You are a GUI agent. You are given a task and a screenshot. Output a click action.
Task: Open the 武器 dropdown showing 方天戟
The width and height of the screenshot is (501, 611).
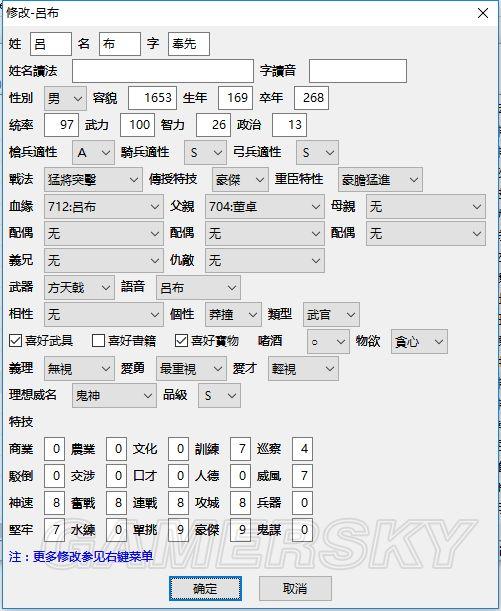79,288
